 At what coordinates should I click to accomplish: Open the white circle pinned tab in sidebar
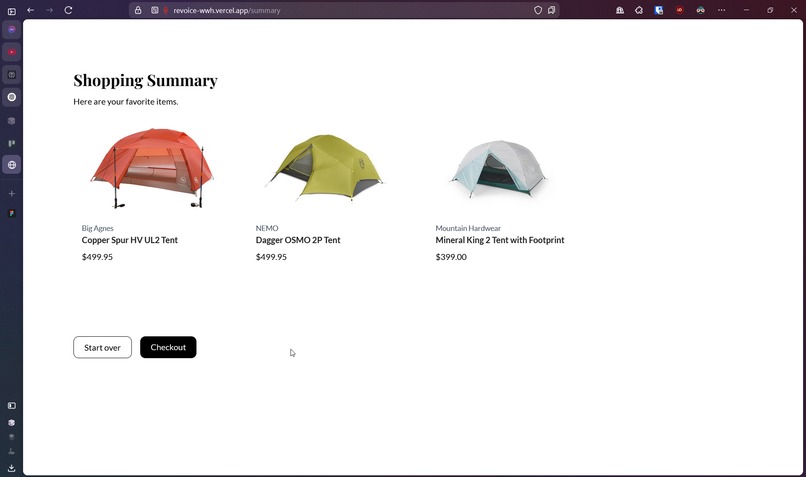12,97
